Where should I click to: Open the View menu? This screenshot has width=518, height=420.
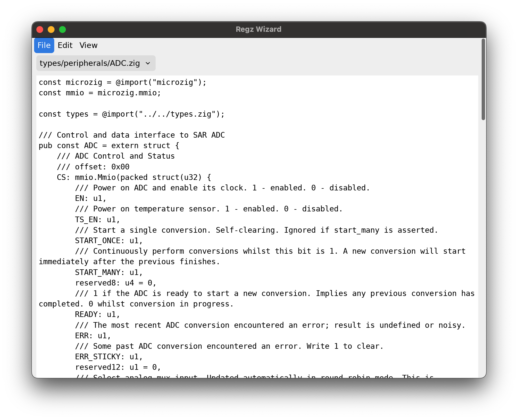[x=88, y=45]
